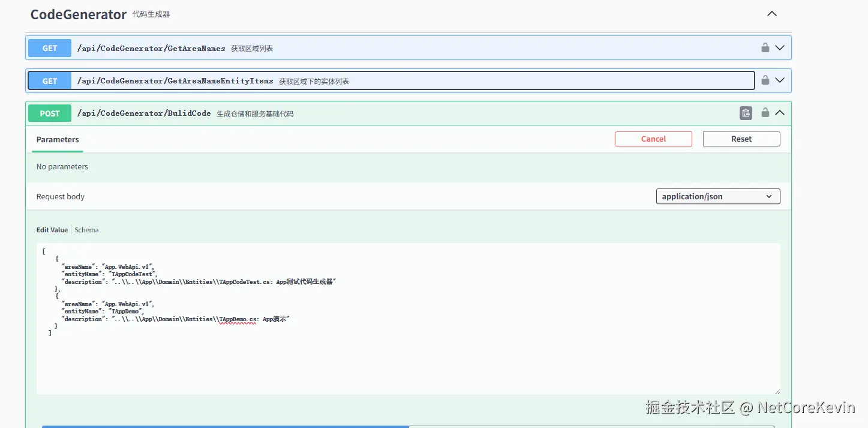Image resolution: width=868 pixels, height=428 pixels.
Task: Click description 获取区域下的实体列表
Action: tap(314, 81)
